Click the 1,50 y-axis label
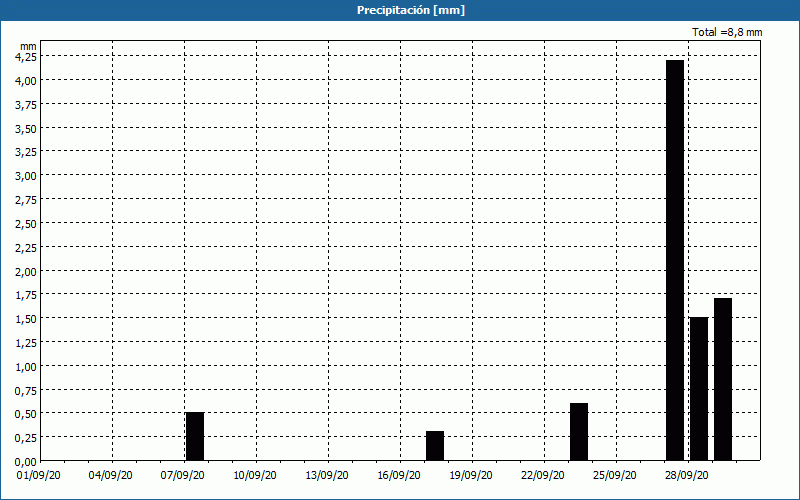800x500 pixels. 26,319
